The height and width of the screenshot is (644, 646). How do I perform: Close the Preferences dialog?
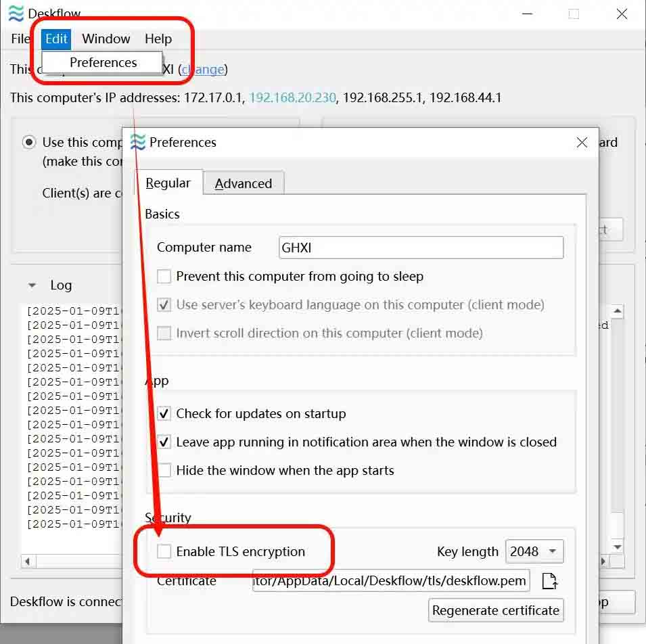pyautogui.click(x=582, y=143)
